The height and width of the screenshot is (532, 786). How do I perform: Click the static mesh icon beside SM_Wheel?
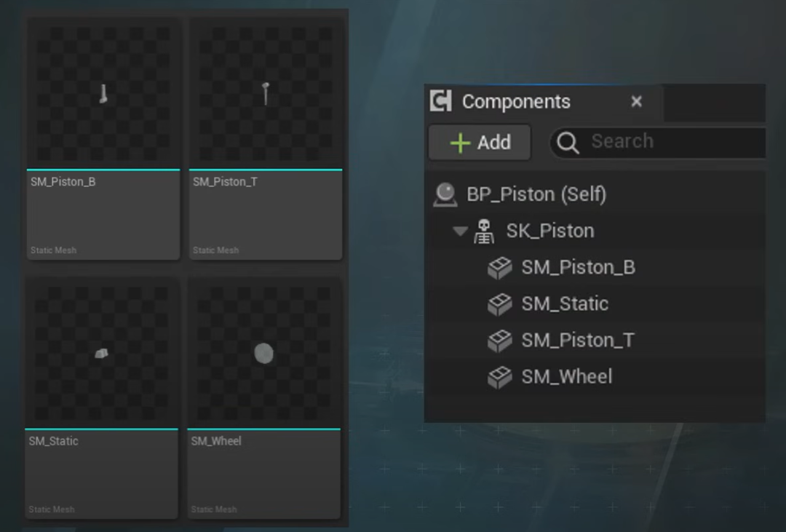pos(500,378)
